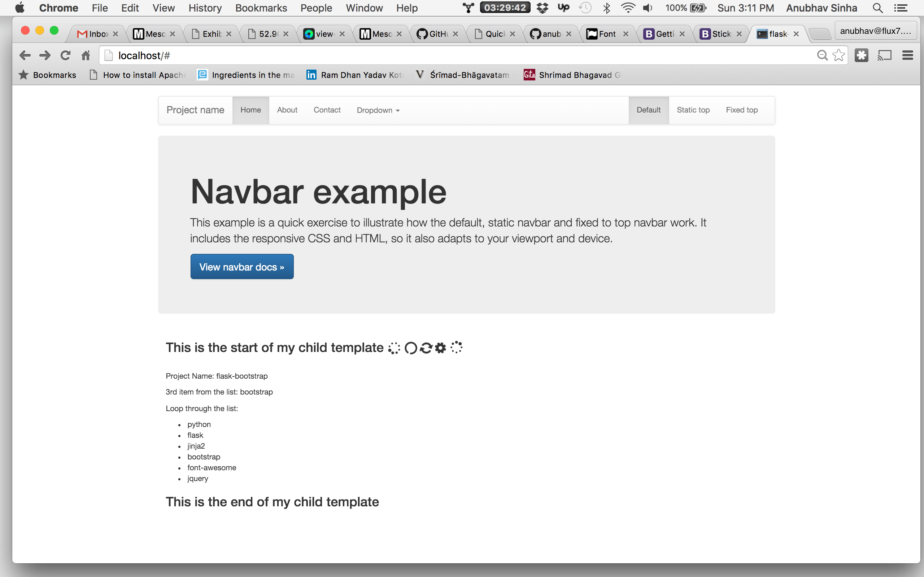Open Spotlight via the magnifier icon
924x577 pixels.
tap(877, 8)
